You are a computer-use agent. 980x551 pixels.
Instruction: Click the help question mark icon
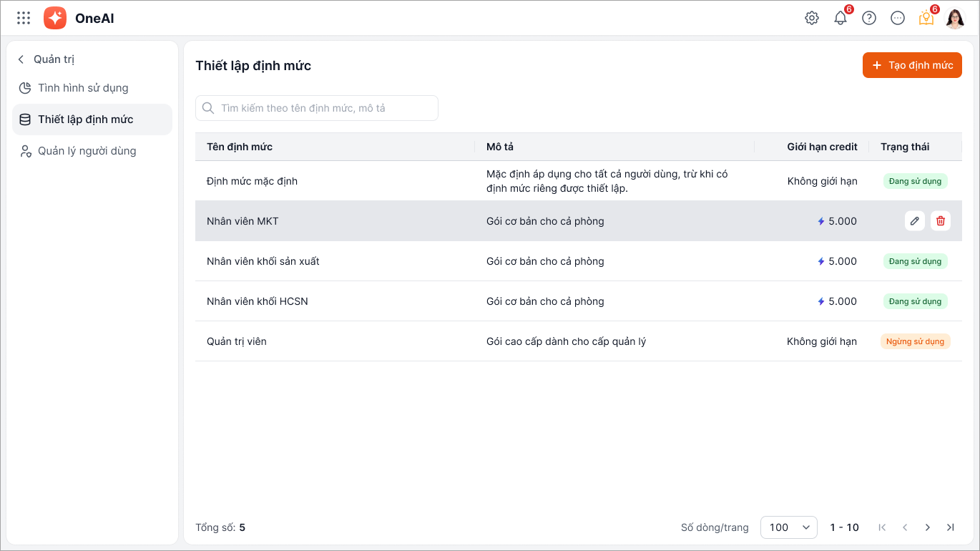869,18
